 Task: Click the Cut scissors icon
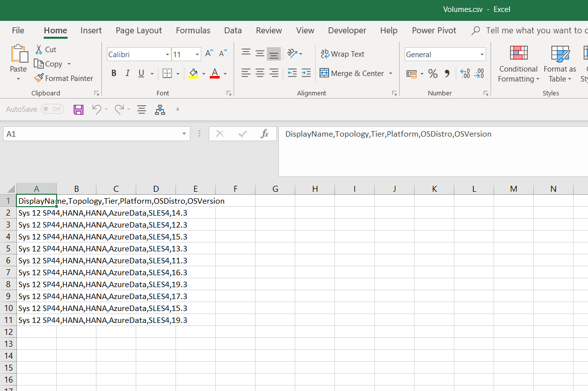39,50
